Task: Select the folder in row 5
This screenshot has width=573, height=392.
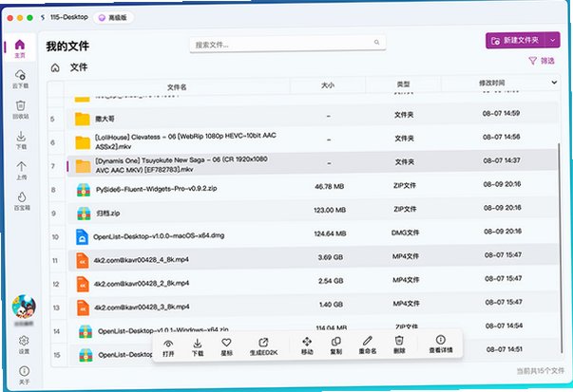Action: [x=313, y=117]
